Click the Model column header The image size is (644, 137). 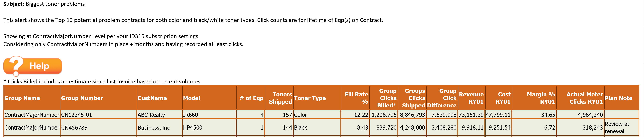(210, 98)
